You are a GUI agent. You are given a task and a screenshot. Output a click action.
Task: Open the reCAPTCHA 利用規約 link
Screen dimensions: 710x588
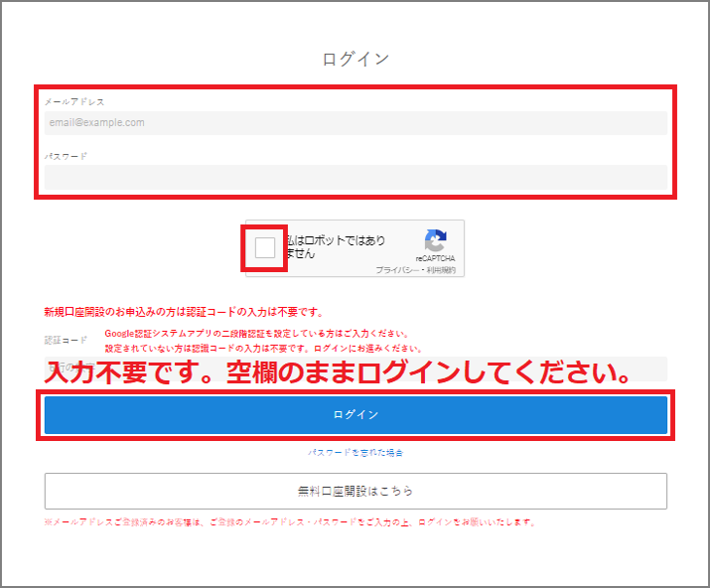pos(441,270)
